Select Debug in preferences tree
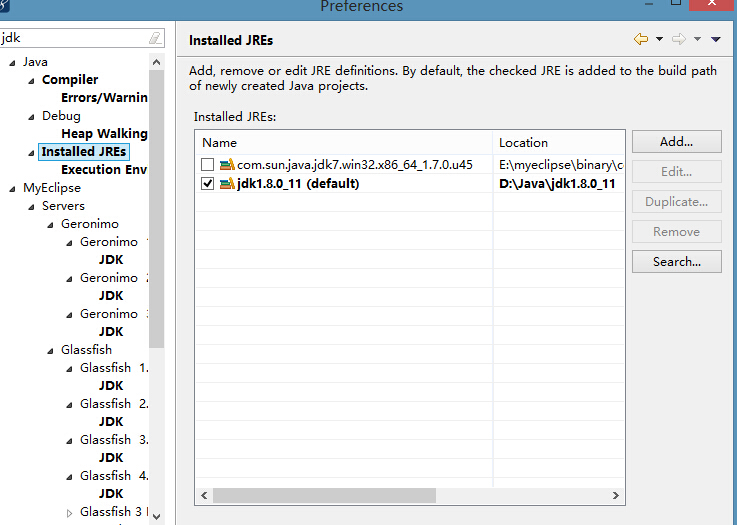The width and height of the screenshot is (737, 525). click(61, 116)
